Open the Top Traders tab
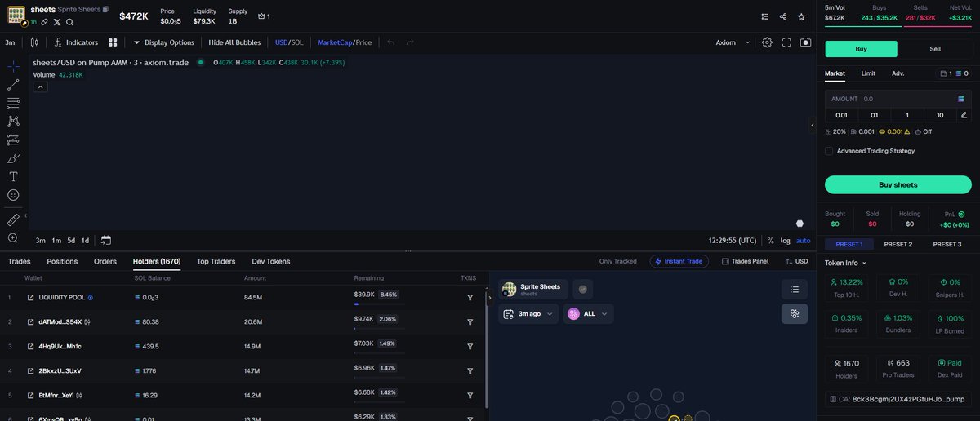Image resolution: width=980 pixels, height=421 pixels. (216, 261)
